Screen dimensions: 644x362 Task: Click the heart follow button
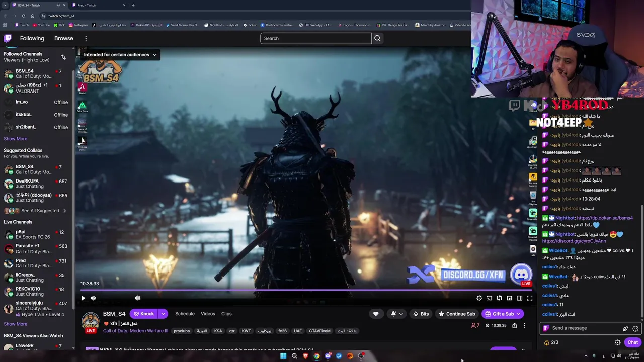pos(376,314)
